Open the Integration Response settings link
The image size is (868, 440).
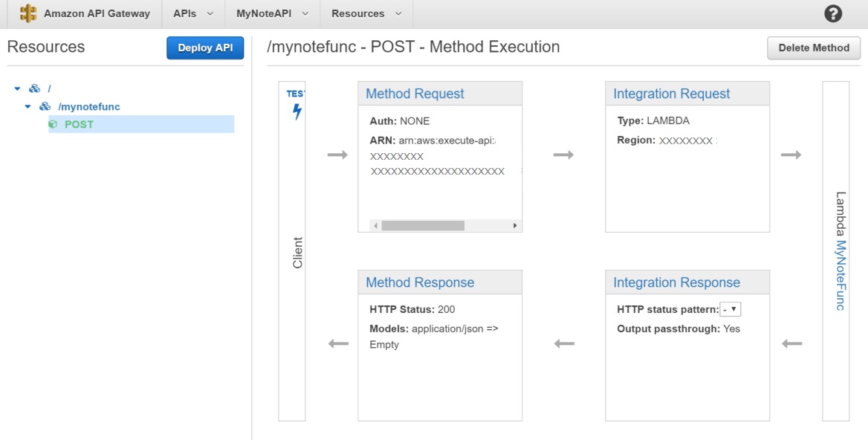pyautogui.click(x=676, y=282)
